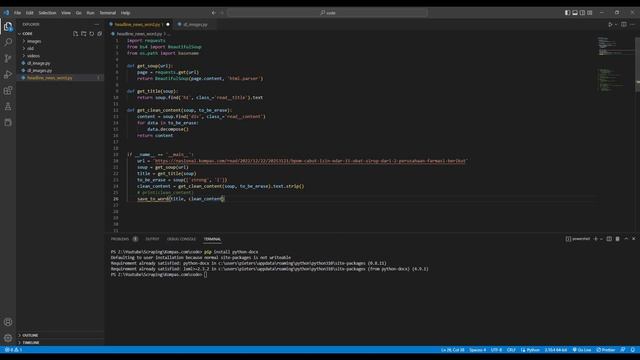The image size is (640, 360).
Task: Open dl_image.py in the Explorer
Action: coord(60,63)
